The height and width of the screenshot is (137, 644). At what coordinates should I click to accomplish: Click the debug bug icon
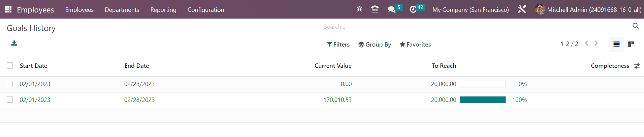pos(359,9)
